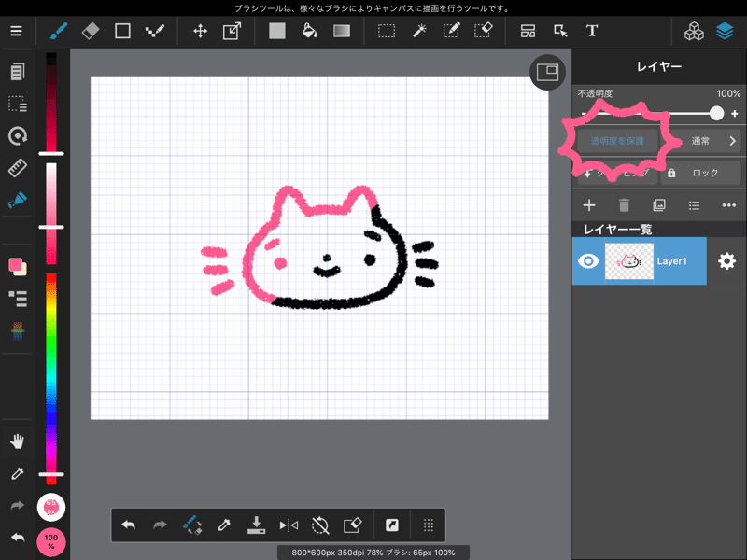Screen dimensions: 747x560
Task: Select the Bucket fill tool
Action: point(309,31)
